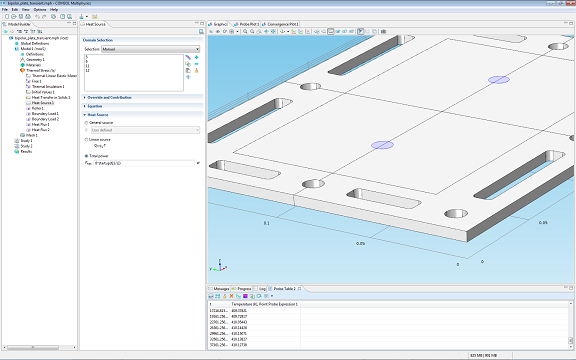Toggle the highlighted Wireframe Rendering button in Graphics toolbar
This screenshot has height=360, width=576.
click(331, 32)
